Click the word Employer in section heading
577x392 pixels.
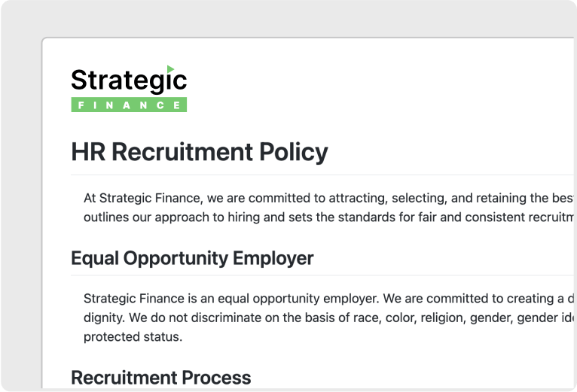273,258
